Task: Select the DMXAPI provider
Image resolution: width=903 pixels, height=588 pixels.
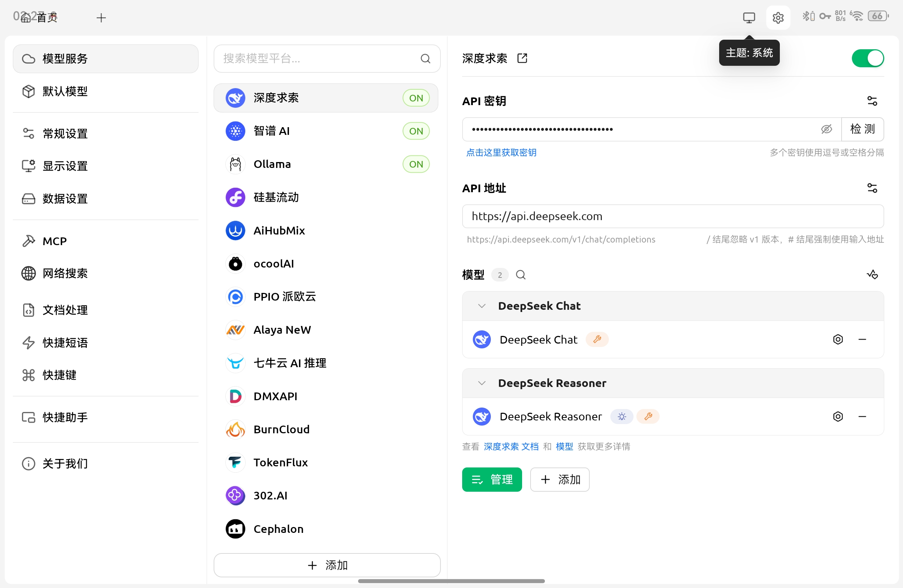Action: tap(325, 396)
